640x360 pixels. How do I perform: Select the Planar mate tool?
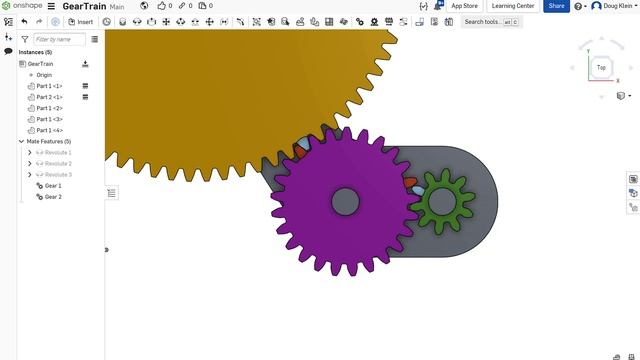[x=166, y=22]
